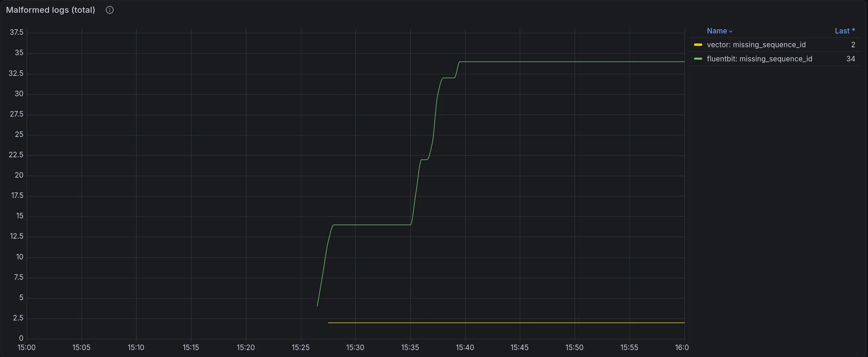This screenshot has height=357, width=868.
Task: Click the info icon beside the panel title
Action: (x=109, y=10)
